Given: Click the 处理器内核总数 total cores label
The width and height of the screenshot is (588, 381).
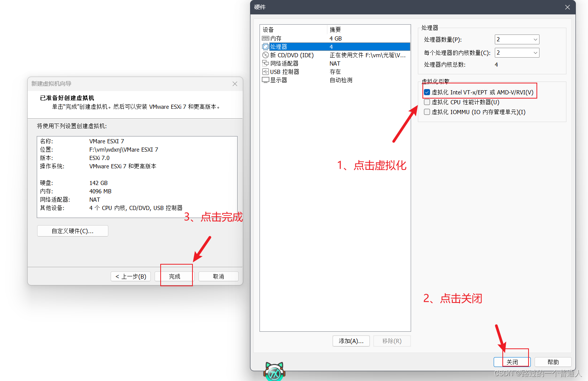Looking at the screenshot, I should [445, 64].
